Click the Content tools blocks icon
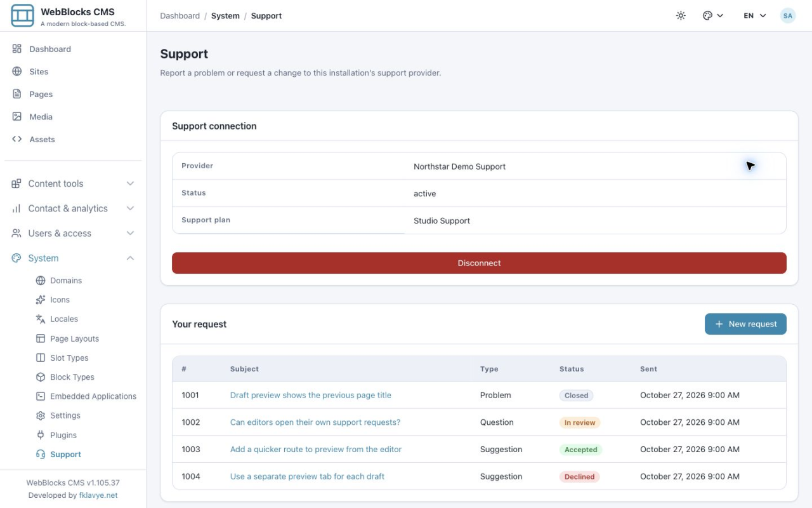 click(x=16, y=184)
